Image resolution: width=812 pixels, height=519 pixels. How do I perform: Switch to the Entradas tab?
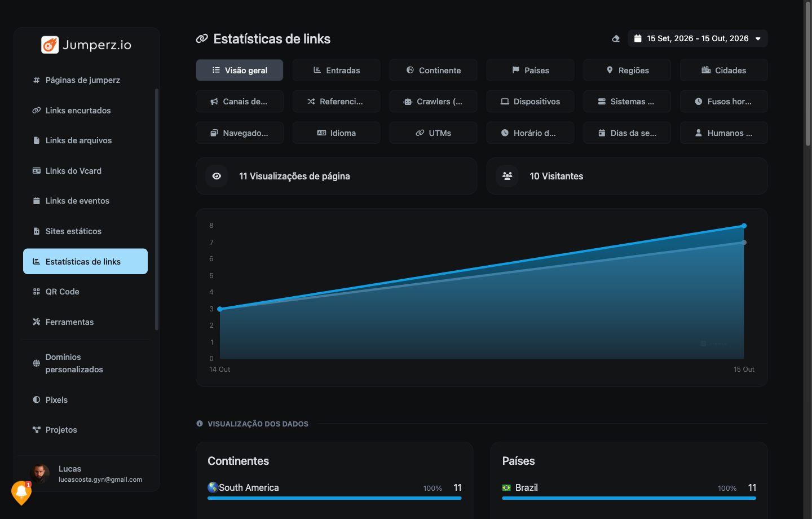(x=337, y=70)
